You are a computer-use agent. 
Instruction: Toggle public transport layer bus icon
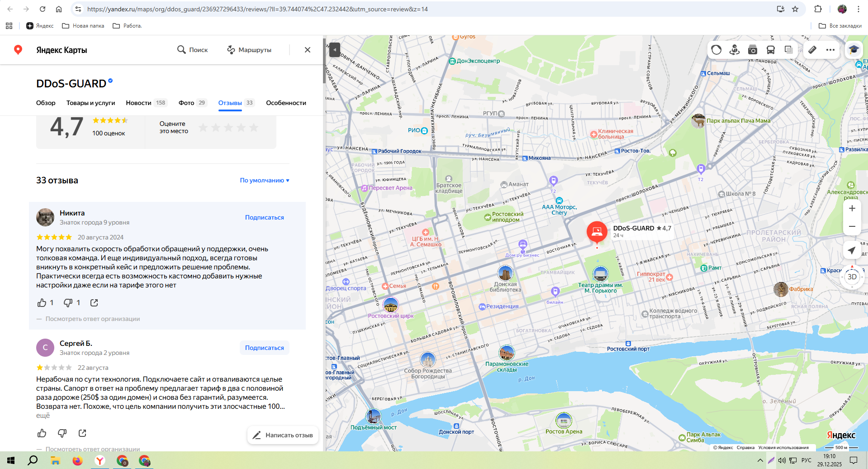[x=770, y=50]
